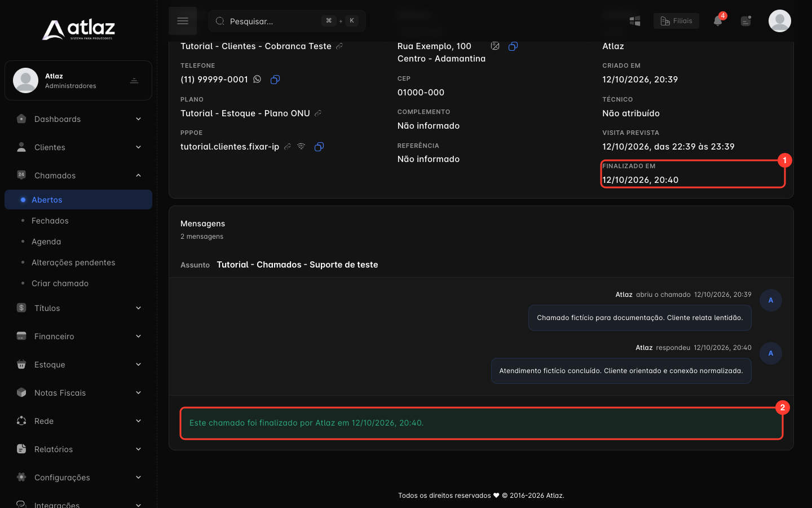Viewport: 812px width, 508px height.
Task: Open Alterações pendentes under Chamados
Action: pos(78,262)
